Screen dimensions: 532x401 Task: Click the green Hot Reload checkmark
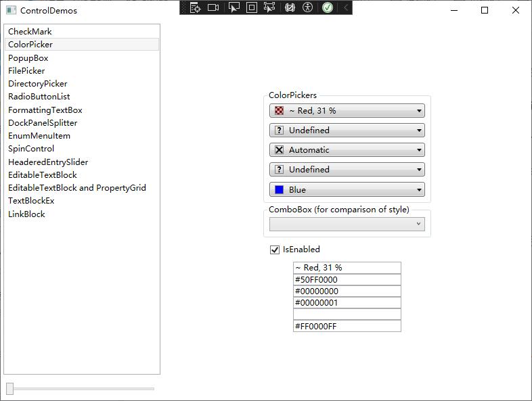(328, 7)
